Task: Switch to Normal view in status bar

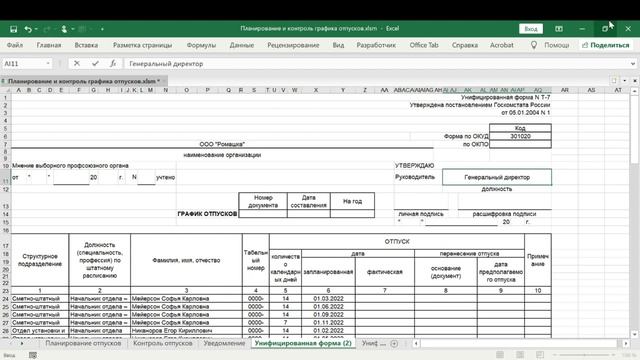Action: (x=500, y=355)
